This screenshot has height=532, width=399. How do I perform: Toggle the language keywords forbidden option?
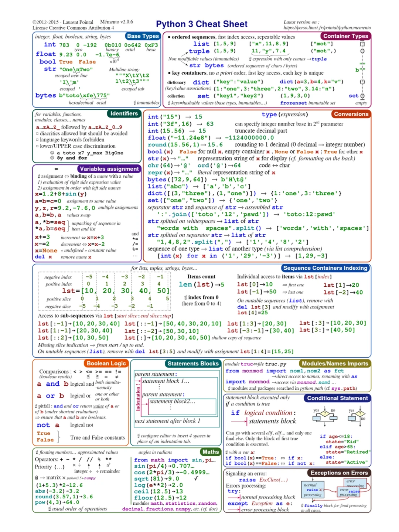[37, 140]
